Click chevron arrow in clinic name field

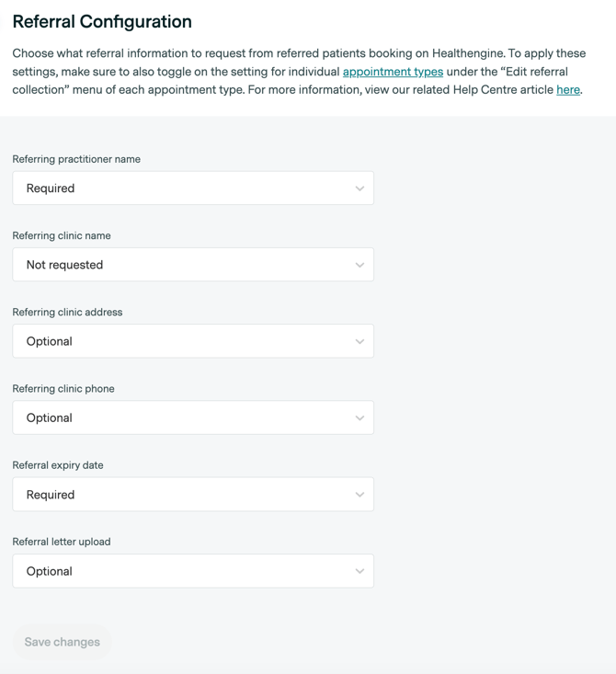[x=359, y=265]
